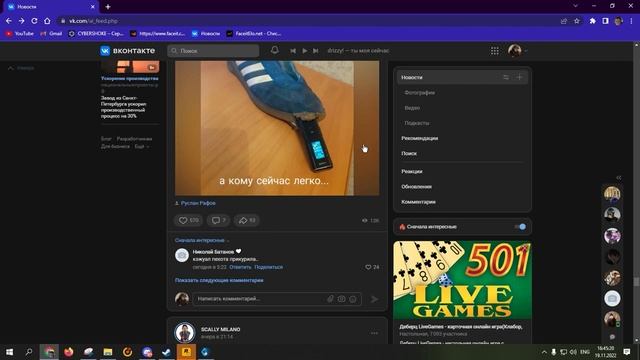Show hidden system tray icons

point(544,352)
